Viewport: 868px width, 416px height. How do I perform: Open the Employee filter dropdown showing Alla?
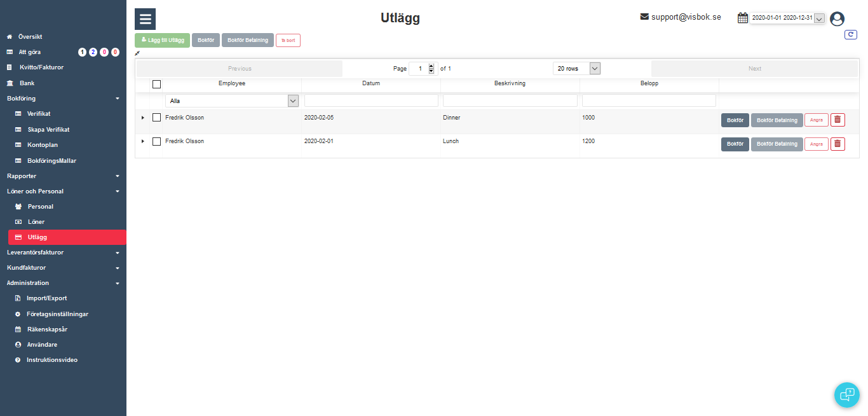click(231, 101)
